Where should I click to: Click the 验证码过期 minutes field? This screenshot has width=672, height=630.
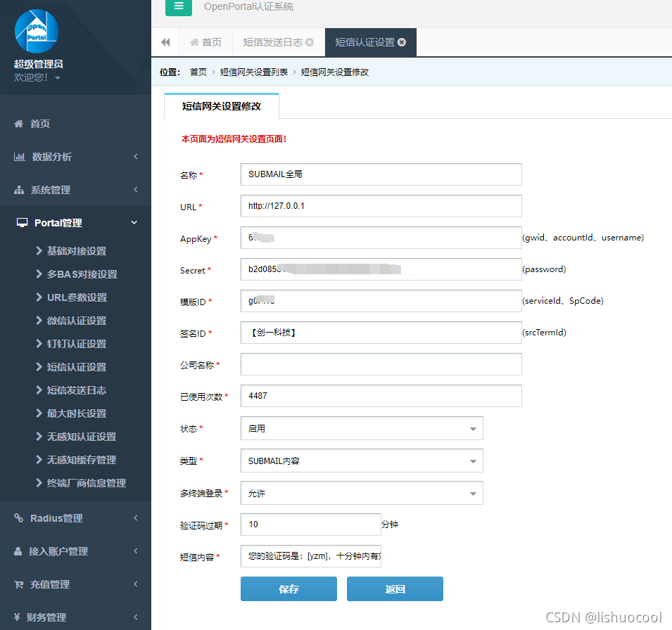311,525
